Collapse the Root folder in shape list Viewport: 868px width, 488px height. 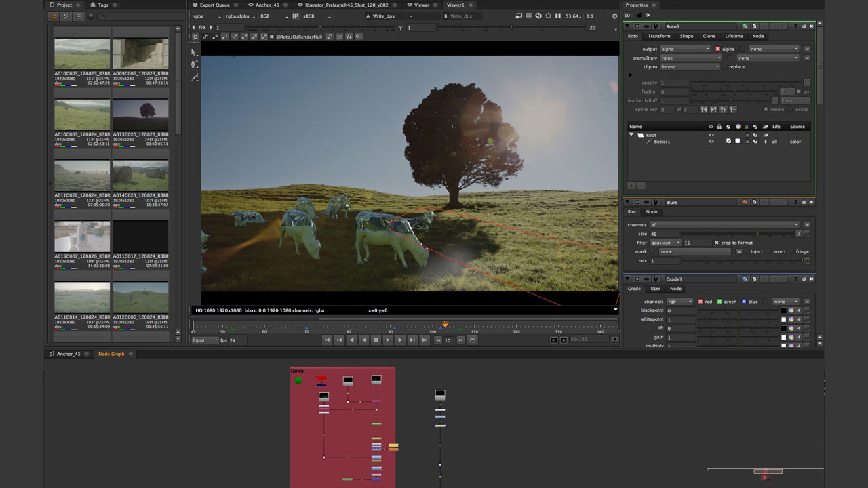[631, 135]
